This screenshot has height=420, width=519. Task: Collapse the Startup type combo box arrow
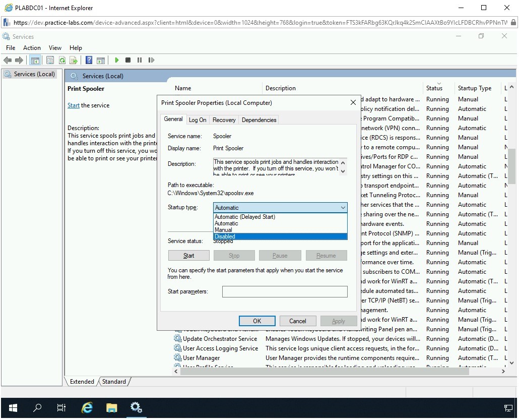pos(343,208)
